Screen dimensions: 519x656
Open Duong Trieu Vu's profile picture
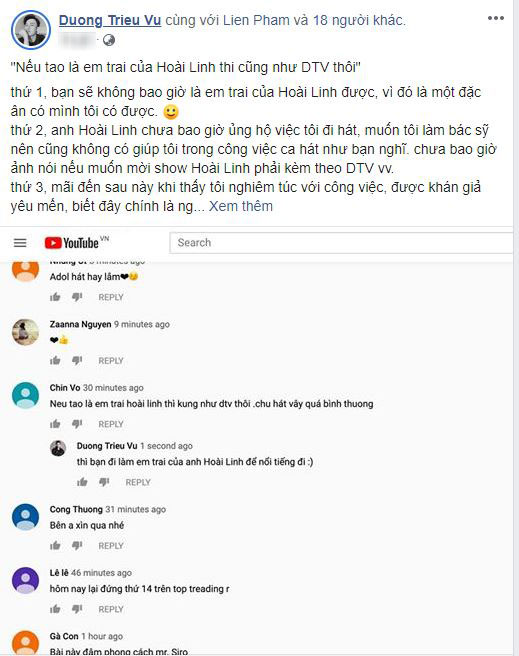click(x=31, y=30)
